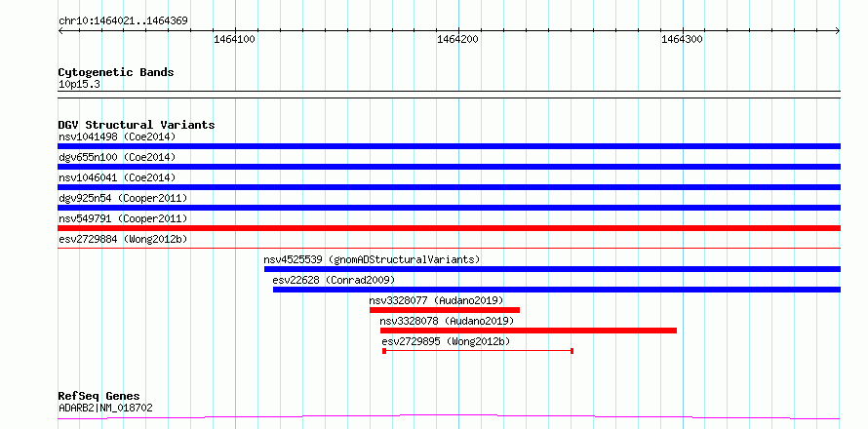868x429 pixels.
Task: Click the blue bar for nsv1041498
Action: 449,146
